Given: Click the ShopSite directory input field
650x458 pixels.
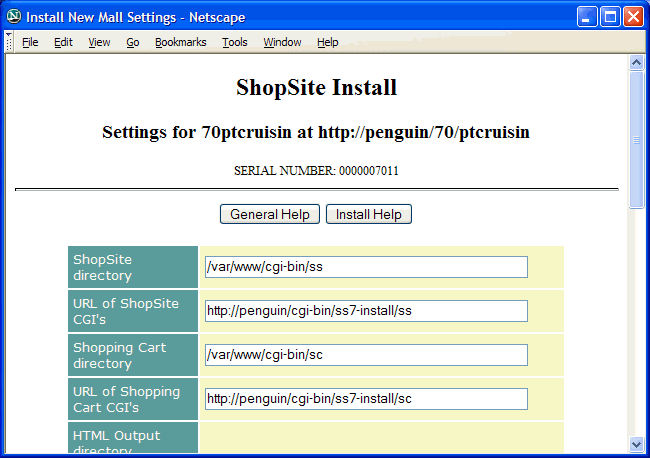Looking at the screenshot, I should click(x=365, y=267).
